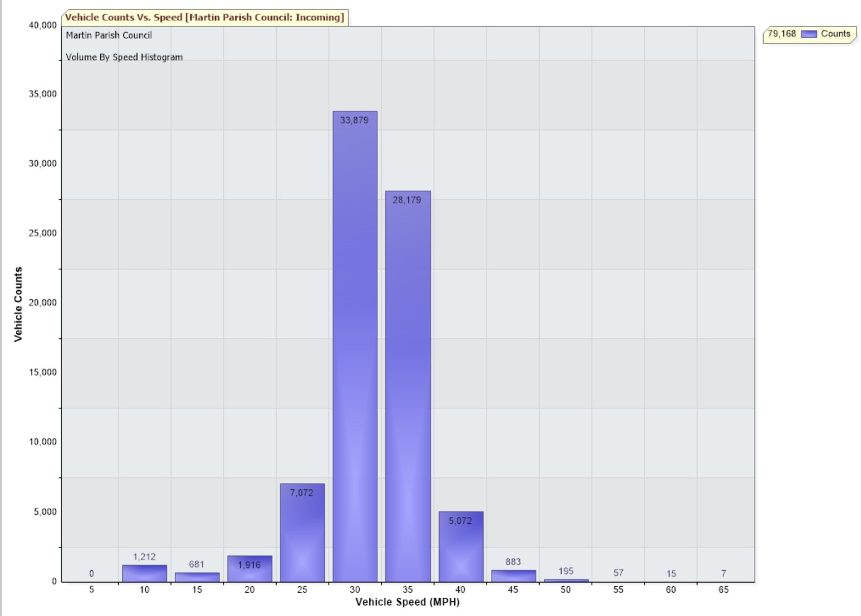Select the 45 MPH bar under 883
The width and height of the screenshot is (861, 616).
[x=513, y=576]
